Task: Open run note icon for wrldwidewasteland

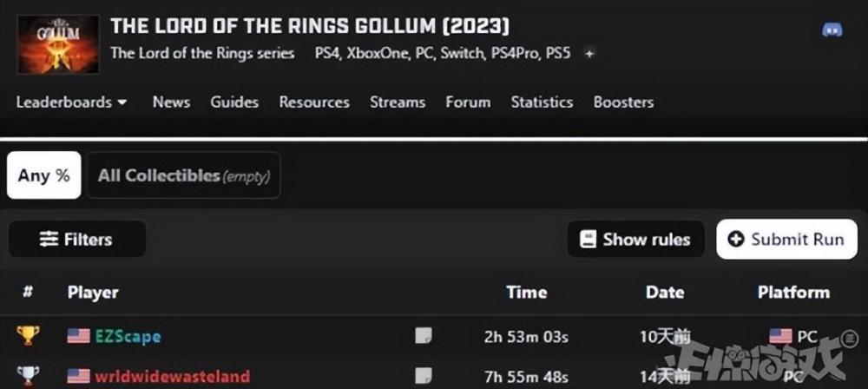Action: [x=423, y=376]
